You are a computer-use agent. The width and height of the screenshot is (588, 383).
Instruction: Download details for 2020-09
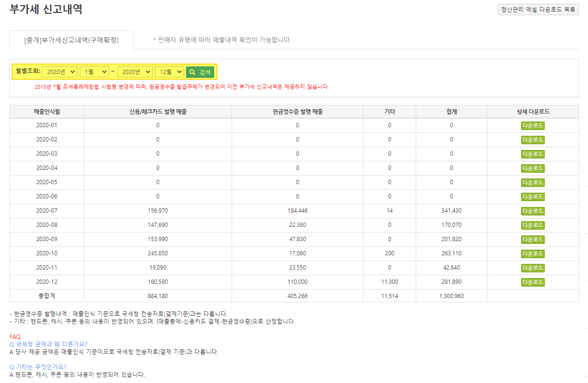(x=532, y=239)
